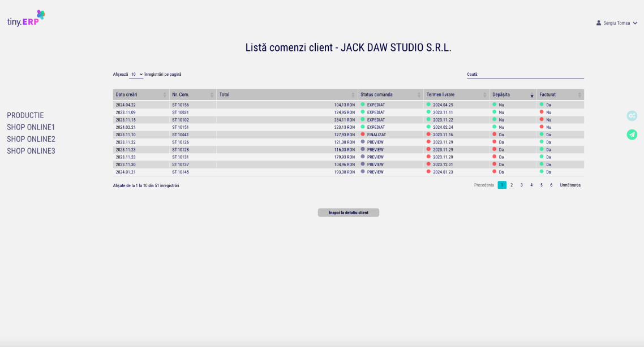Click delivery date 2023.11.16
This screenshot has width=644, height=347.
point(443,135)
